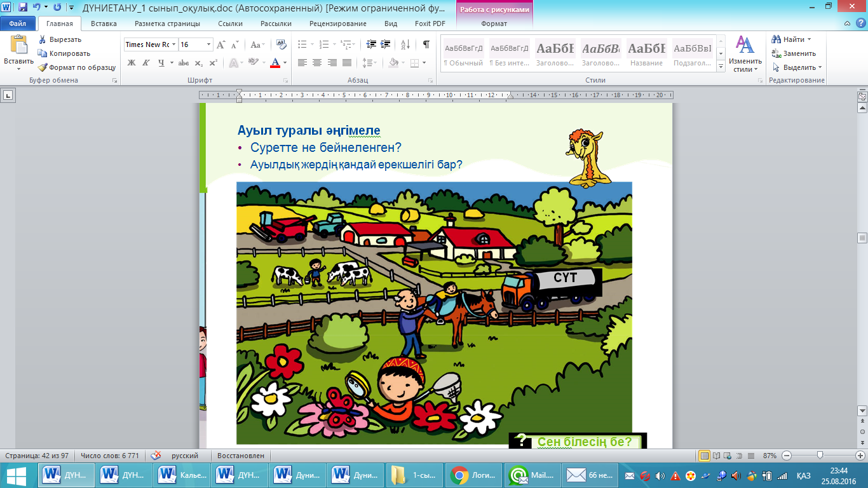The width and height of the screenshot is (868, 488).
Task: Click the Format Painter brush icon
Action: [x=43, y=67]
